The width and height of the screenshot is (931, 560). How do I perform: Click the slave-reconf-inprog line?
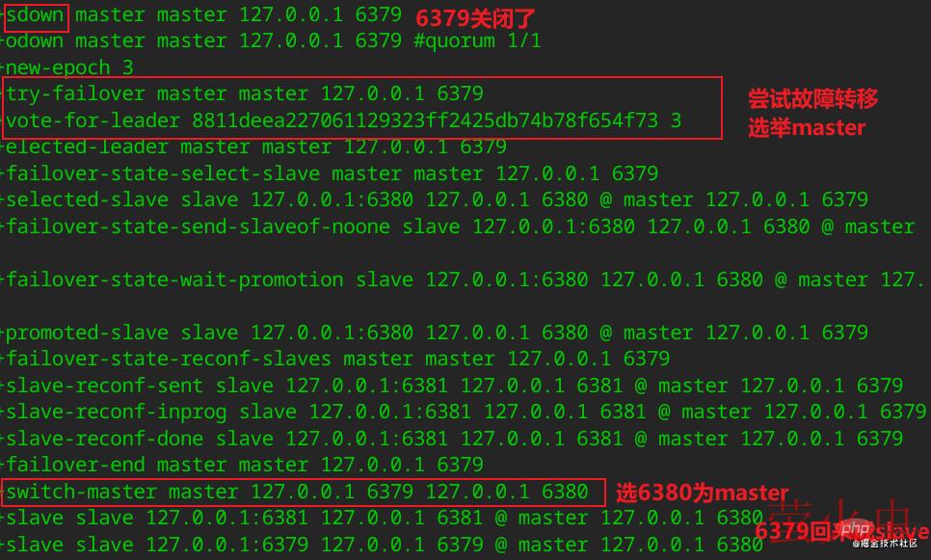[465, 412]
